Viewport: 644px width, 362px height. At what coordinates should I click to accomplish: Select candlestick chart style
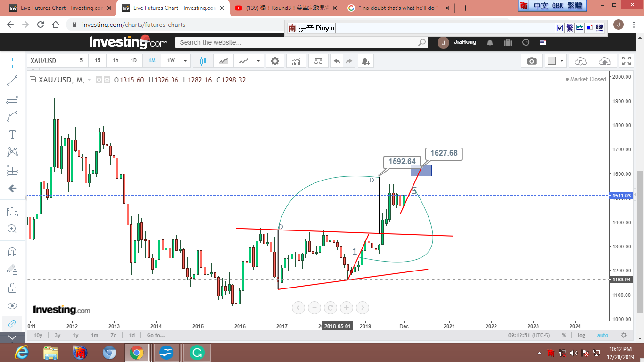click(x=203, y=61)
